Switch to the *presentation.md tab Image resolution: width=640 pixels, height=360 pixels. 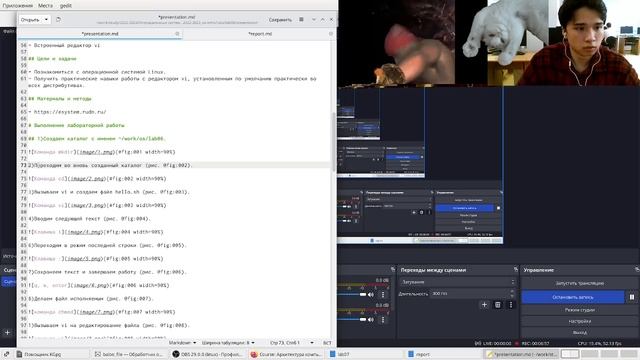[100, 34]
